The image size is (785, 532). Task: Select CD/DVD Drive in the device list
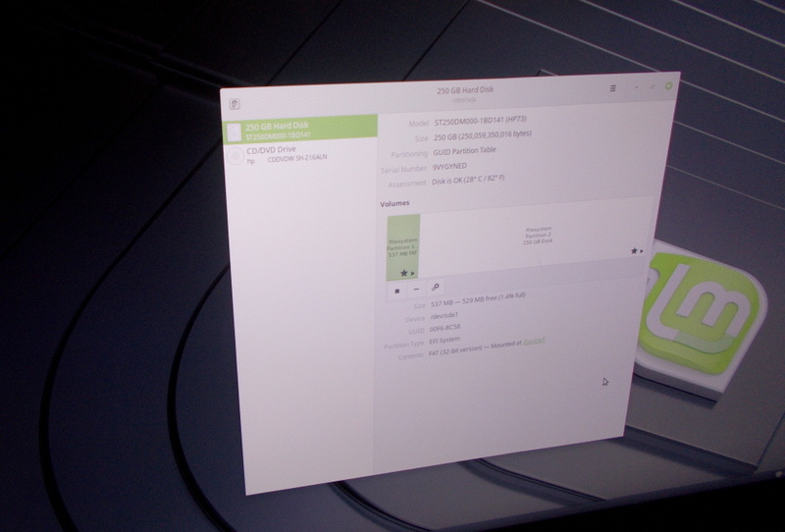tap(299, 156)
